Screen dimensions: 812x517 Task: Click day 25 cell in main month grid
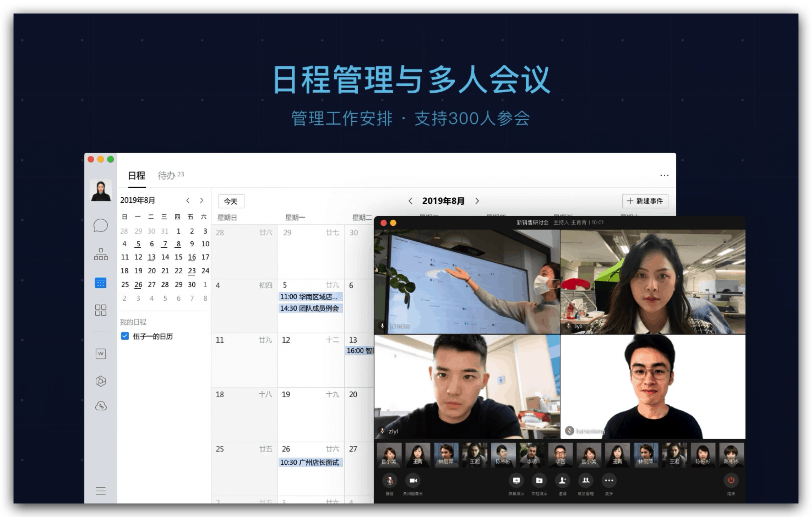click(x=244, y=469)
